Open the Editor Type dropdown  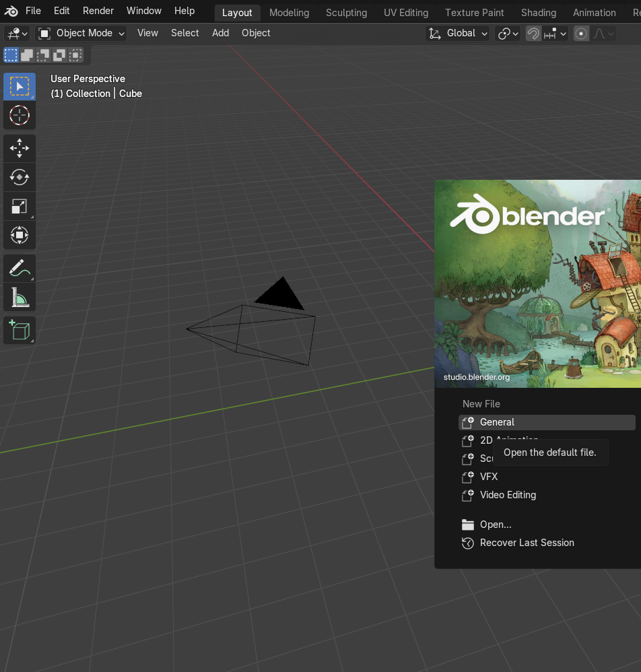[x=17, y=34]
